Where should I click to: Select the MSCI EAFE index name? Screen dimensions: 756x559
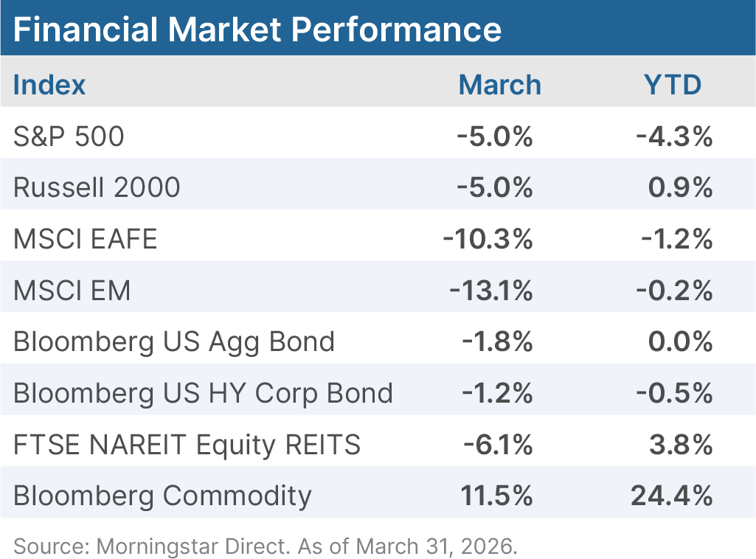pyautogui.click(x=86, y=239)
